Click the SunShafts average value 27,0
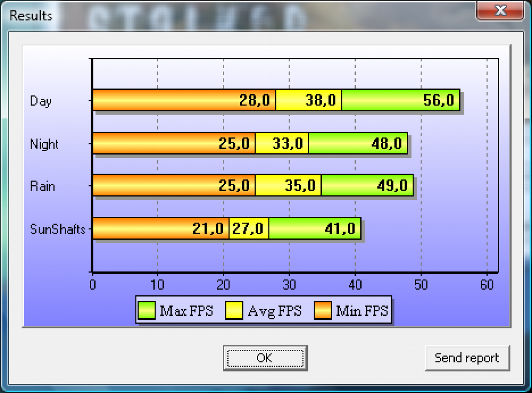 pos(248,228)
